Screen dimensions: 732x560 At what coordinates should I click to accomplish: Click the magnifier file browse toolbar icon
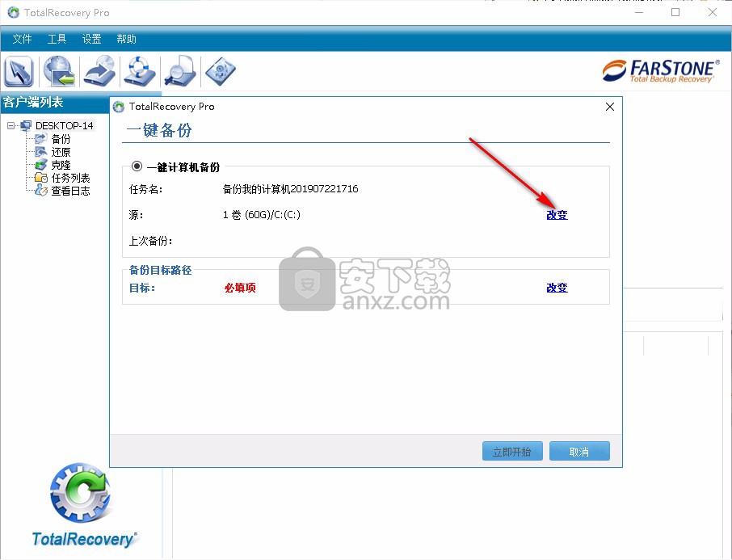(x=179, y=71)
